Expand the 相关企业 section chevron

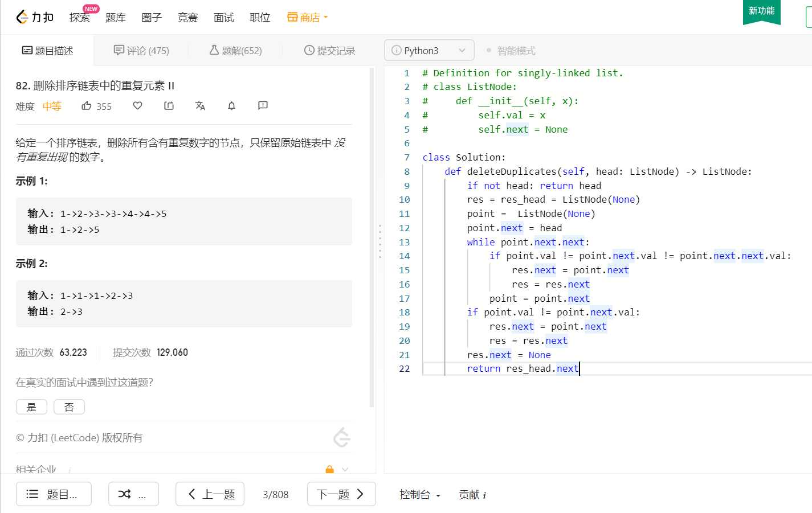click(345, 469)
